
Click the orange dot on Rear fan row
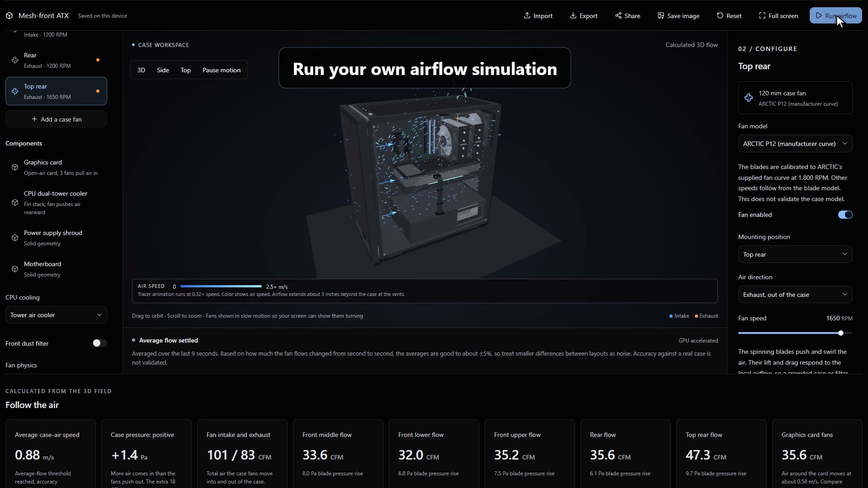tap(98, 60)
